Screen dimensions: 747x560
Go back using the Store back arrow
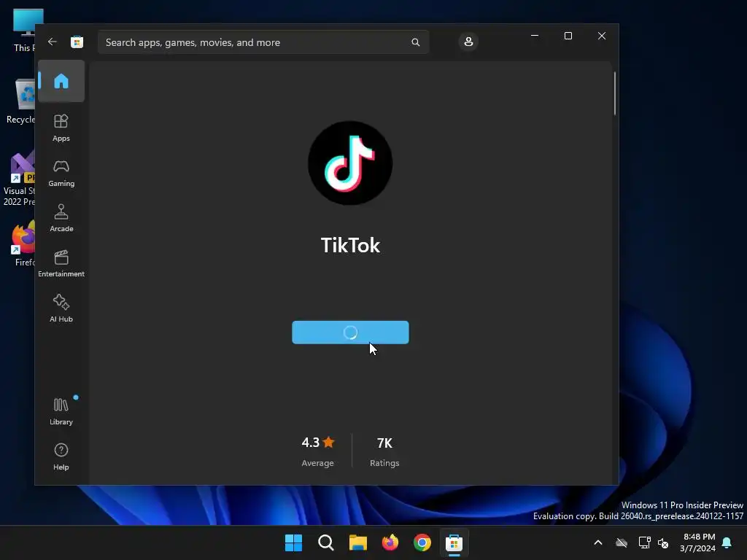53,42
